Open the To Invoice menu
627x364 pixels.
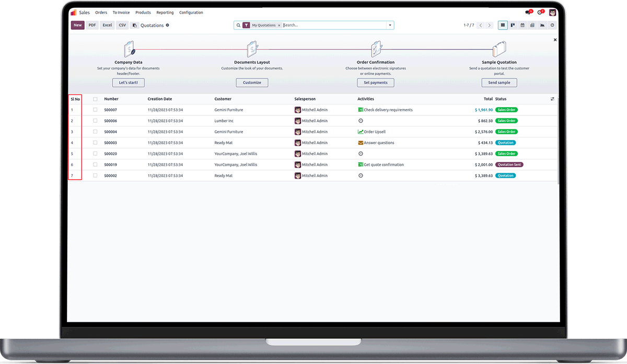click(121, 13)
